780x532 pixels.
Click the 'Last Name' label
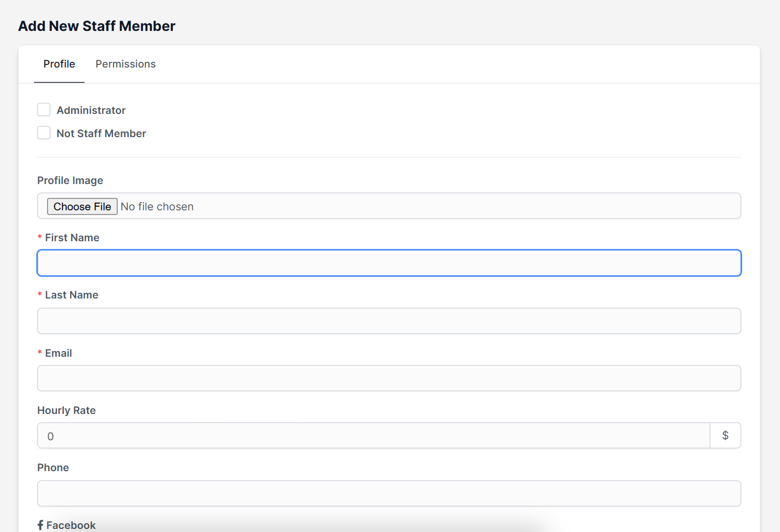click(x=71, y=295)
